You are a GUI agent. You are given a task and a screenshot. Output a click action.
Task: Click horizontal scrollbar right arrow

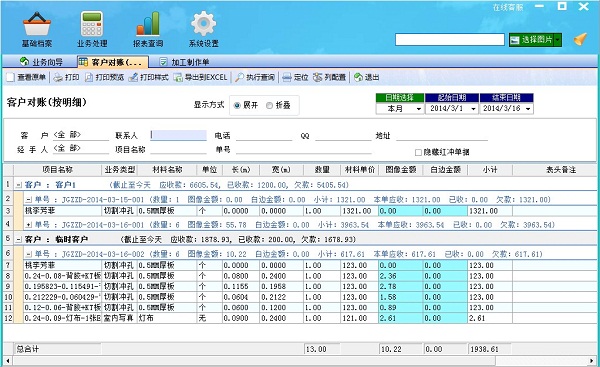pos(593,361)
